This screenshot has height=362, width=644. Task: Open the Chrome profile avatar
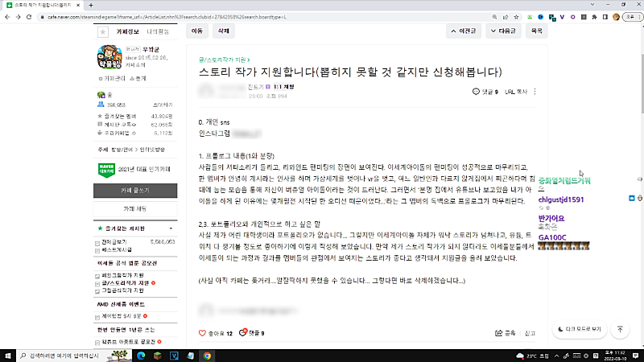pyautogui.click(x=616, y=17)
